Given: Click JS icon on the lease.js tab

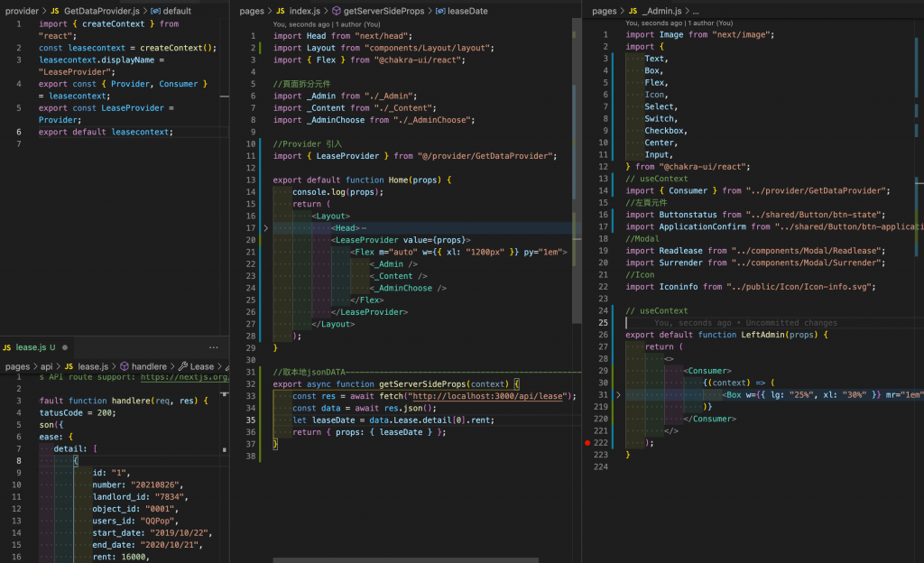Looking at the screenshot, I should click(x=7, y=347).
